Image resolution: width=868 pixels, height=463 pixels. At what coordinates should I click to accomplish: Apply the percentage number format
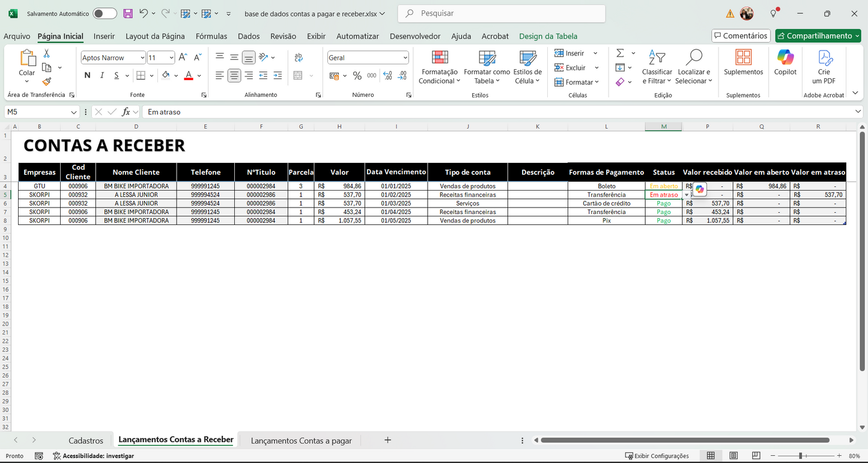tap(357, 75)
